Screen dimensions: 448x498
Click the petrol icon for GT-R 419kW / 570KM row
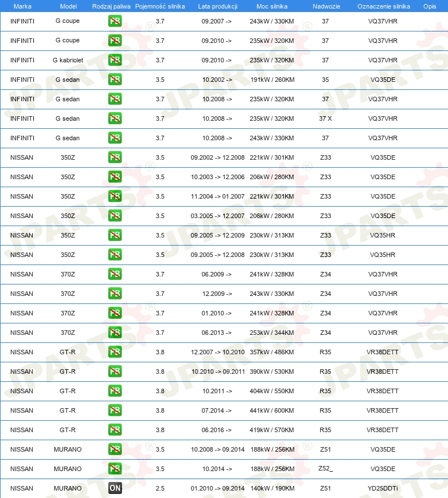click(115, 430)
